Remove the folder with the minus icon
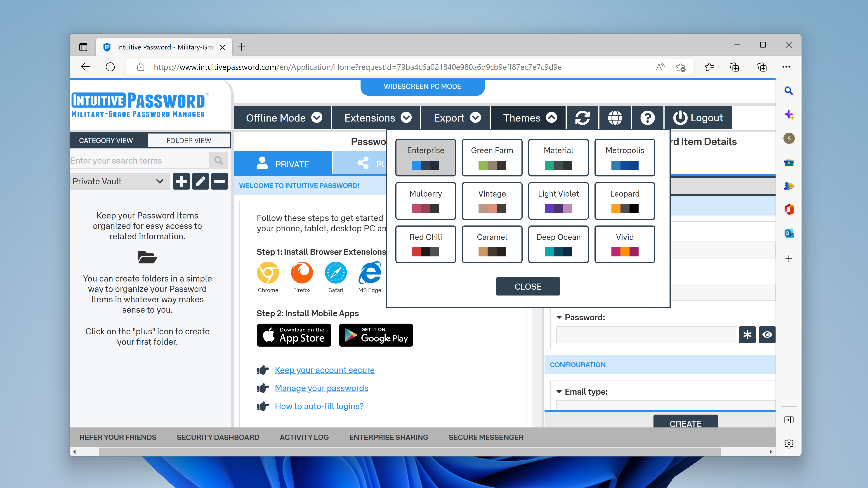The image size is (868, 488). pos(219,181)
